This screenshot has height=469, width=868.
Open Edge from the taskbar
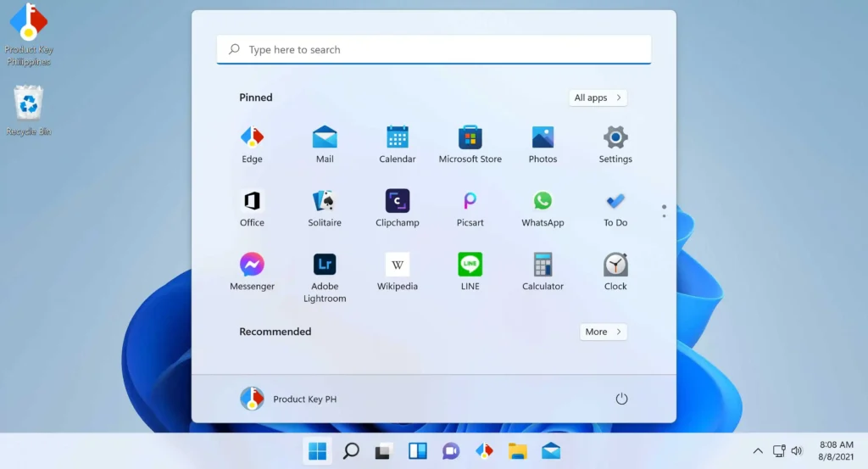pyautogui.click(x=484, y=451)
